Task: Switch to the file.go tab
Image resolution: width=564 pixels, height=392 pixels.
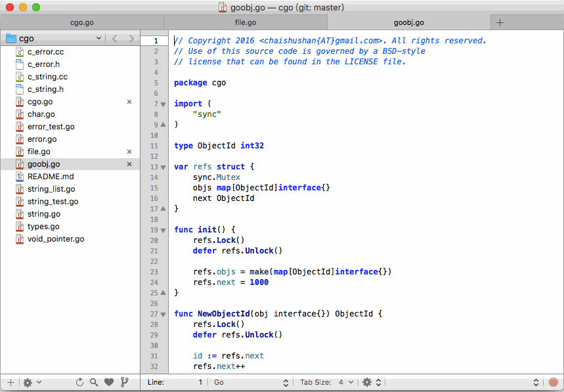Action: pos(246,23)
